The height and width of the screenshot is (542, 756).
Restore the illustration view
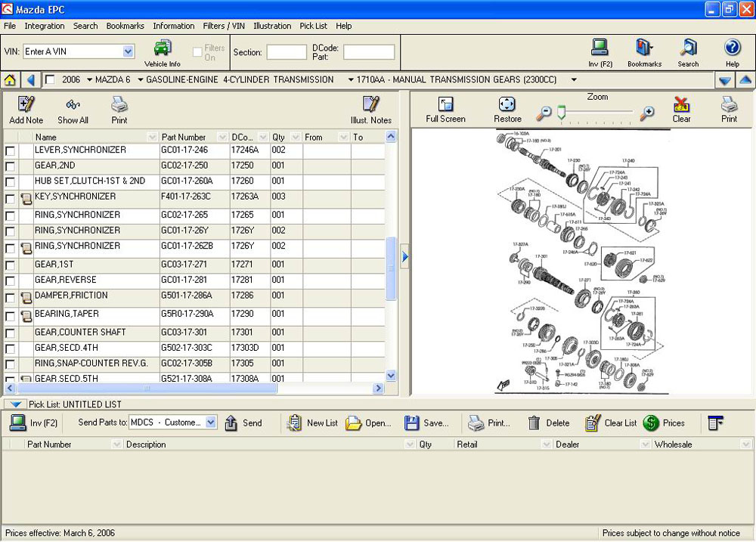click(x=507, y=105)
